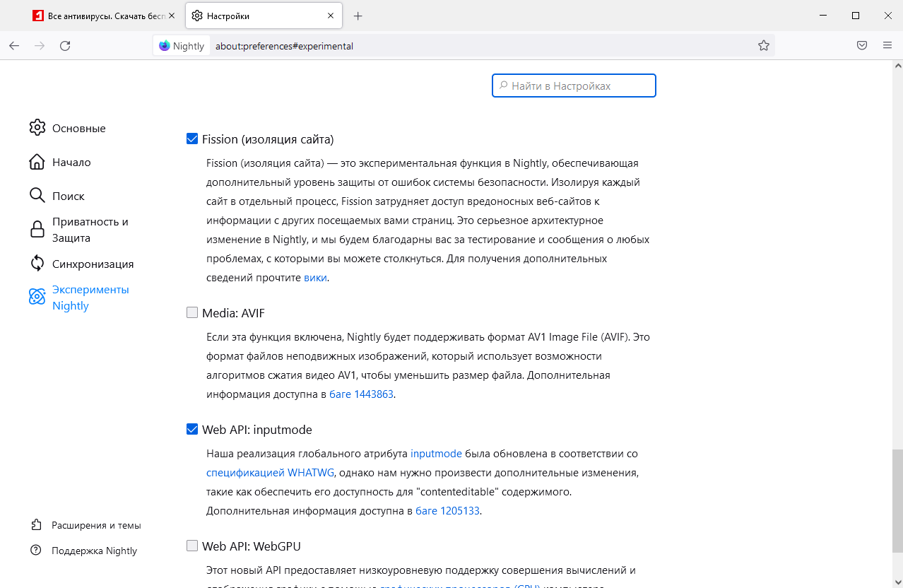The width and height of the screenshot is (903, 588).
Task: Go to Приватность и Защита settings
Action: tap(90, 230)
